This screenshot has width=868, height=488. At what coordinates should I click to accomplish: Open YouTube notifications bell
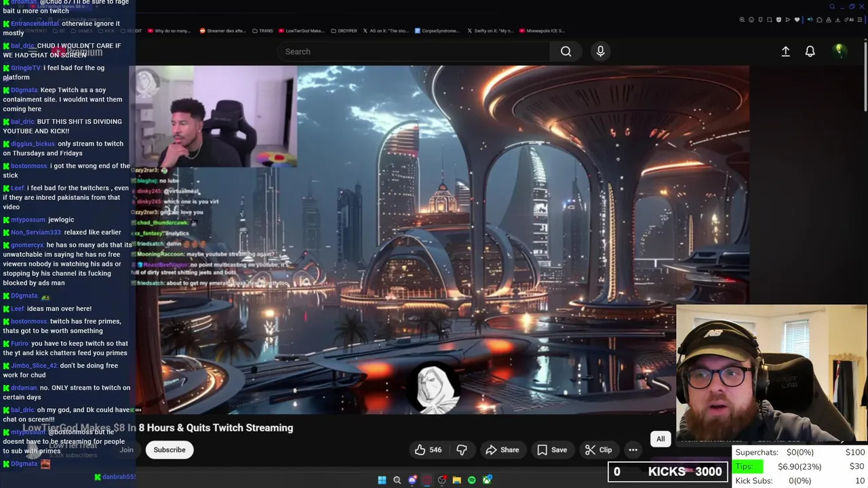click(x=810, y=52)
